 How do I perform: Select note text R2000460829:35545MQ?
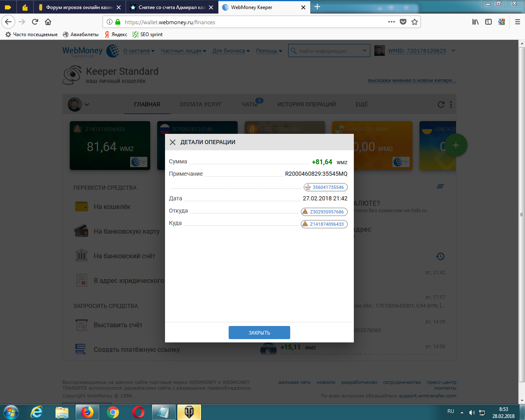[x=316, y=174]
